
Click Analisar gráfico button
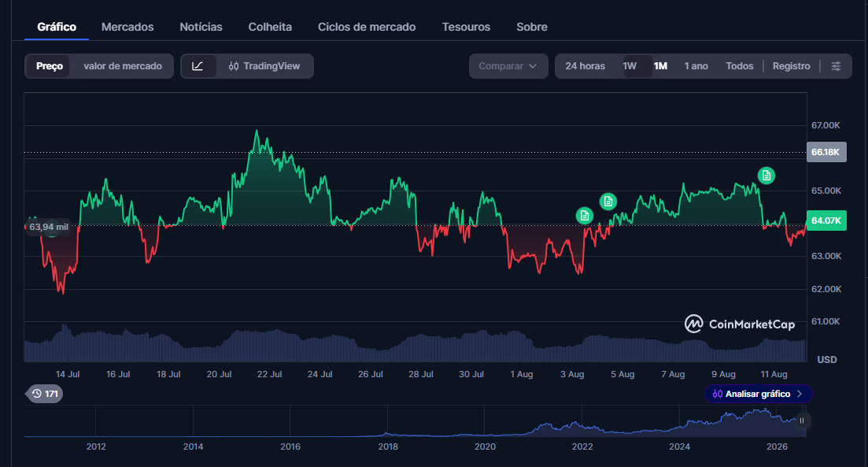[x=758, y=394]
